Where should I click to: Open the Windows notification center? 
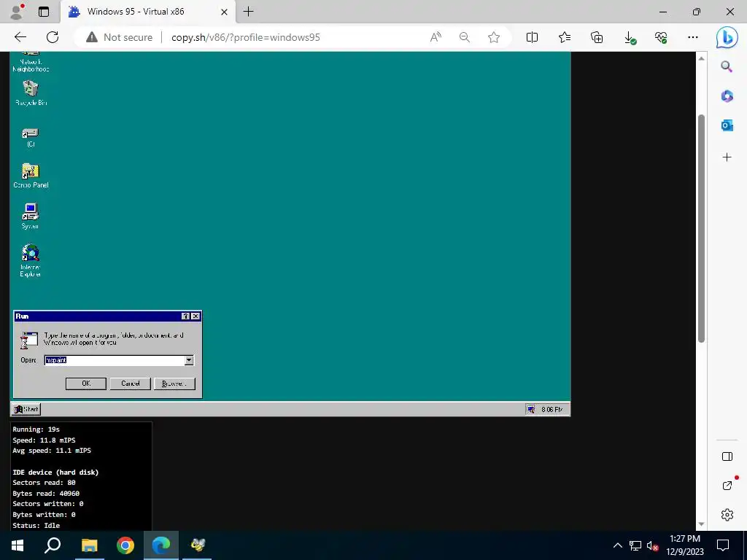point(723,545)
